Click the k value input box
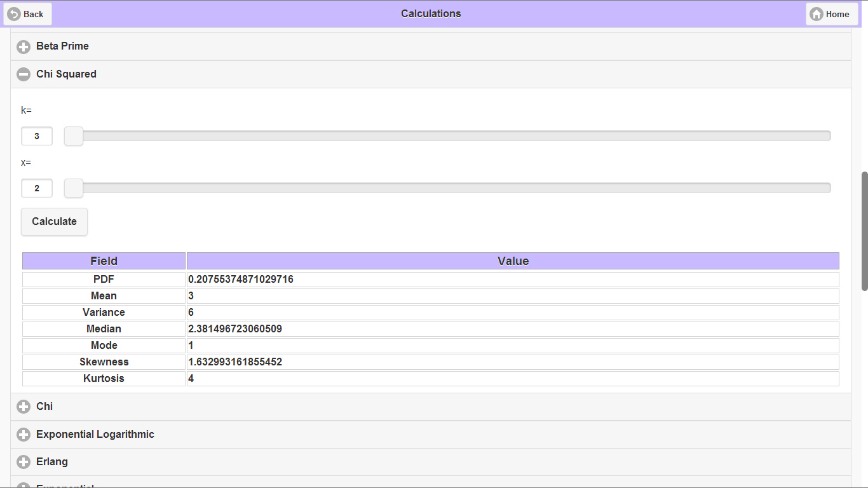 (x=37, y=136)
